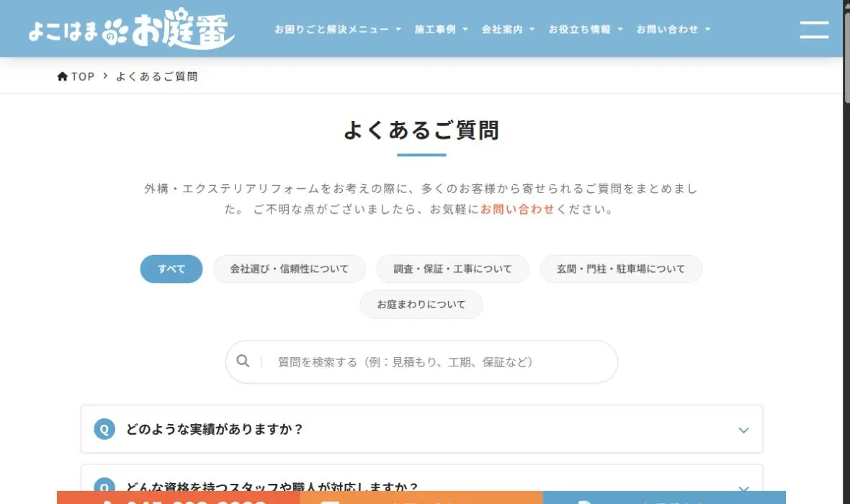
Task: Click the page vertical scrollbar thumb
Action: tap(846, 58)
